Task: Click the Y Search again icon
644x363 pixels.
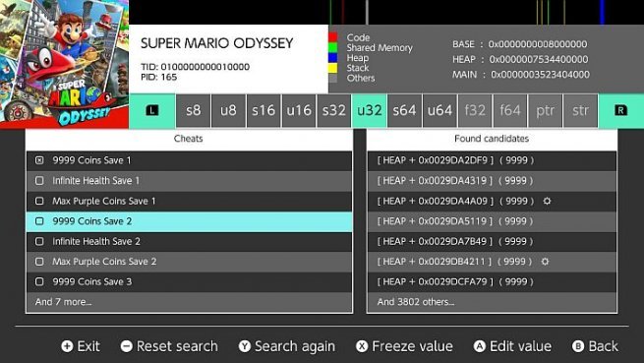Action: (245, 346)
